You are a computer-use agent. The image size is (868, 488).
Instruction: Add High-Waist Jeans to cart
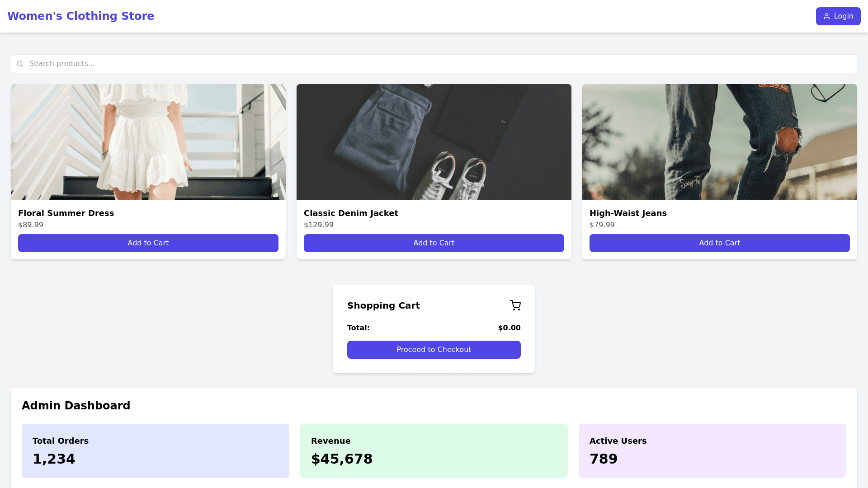click(720, 243)
